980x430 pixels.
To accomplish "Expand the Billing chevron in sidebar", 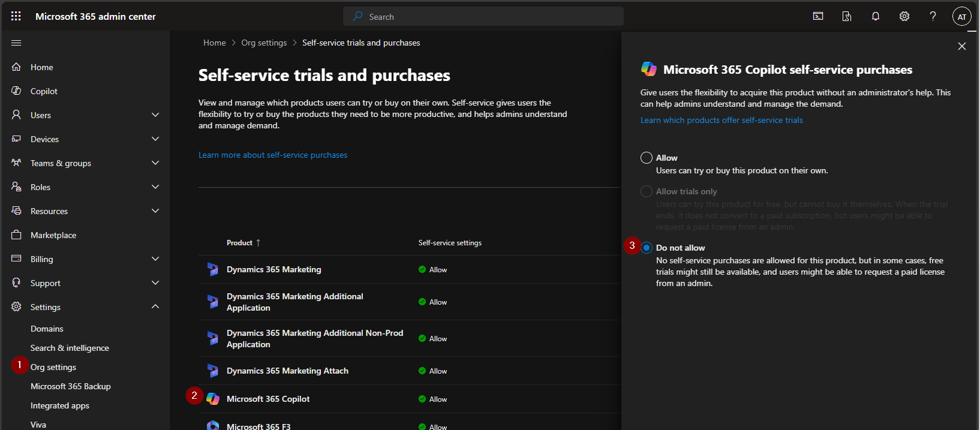I will (155, 259).
